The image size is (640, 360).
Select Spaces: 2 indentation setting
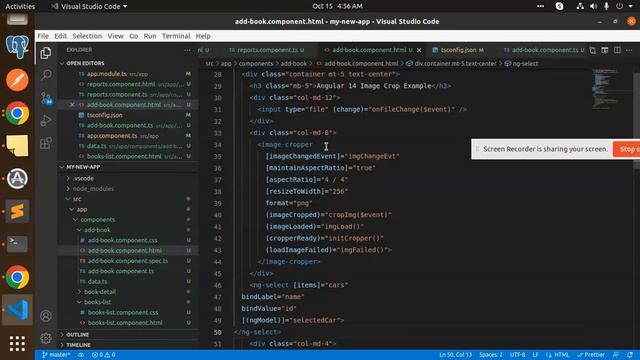coord(491,355)
